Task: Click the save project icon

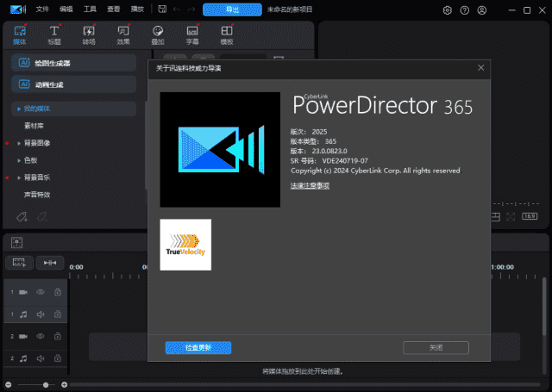Action: 161,9
